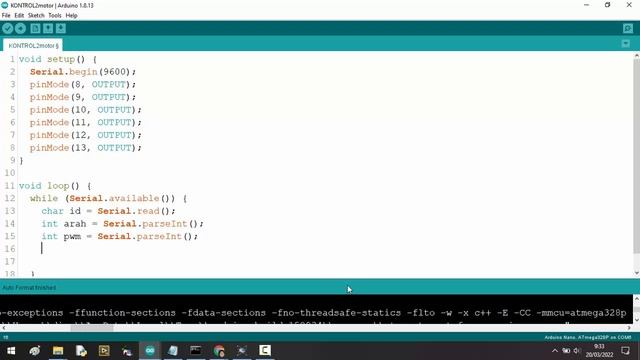Click the console scroll-right arrow
Screen dimensions: 640x360
tap(629, 328)
